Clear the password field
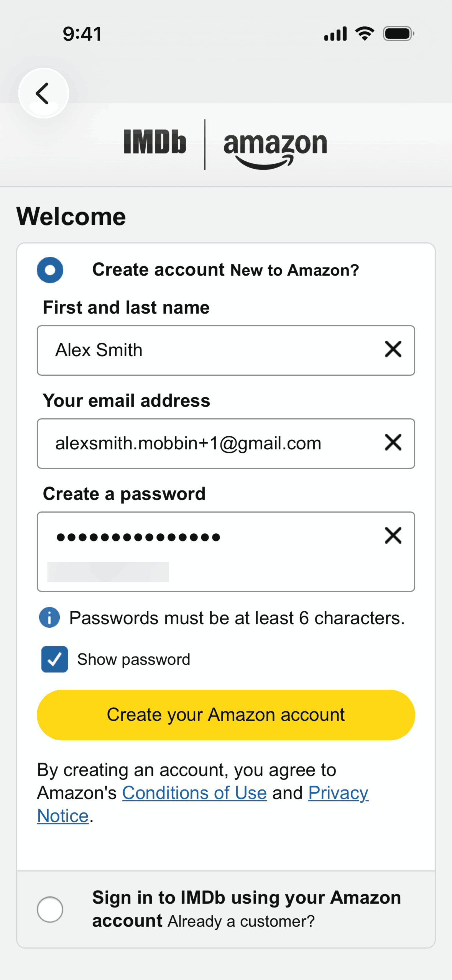452x980 pixels. click(x=393, y=536)
